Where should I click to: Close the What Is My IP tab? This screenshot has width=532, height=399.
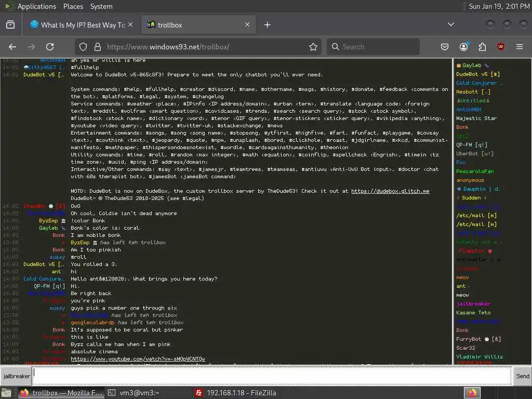(x=130, y=25)
